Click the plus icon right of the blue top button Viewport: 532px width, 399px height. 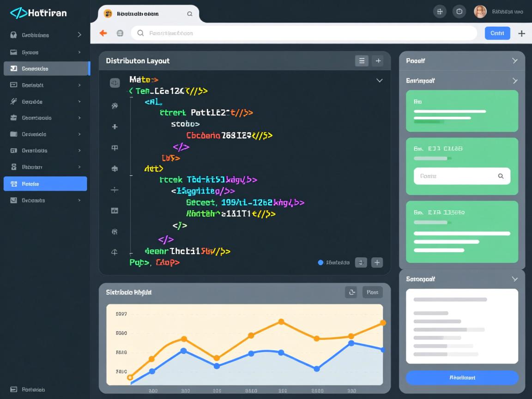[521, 33]
